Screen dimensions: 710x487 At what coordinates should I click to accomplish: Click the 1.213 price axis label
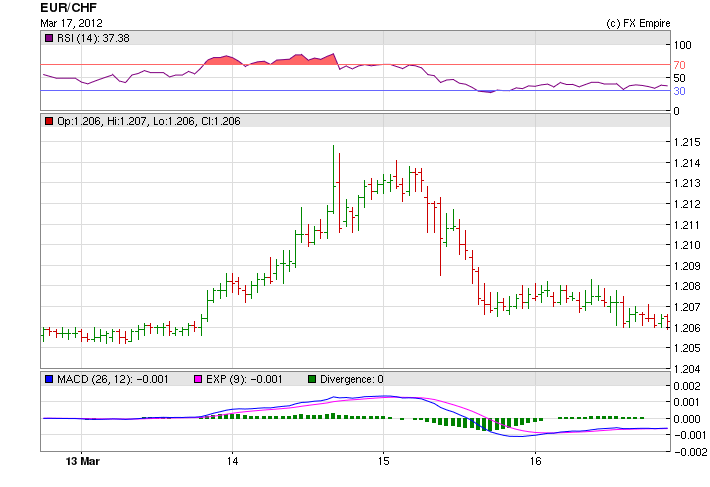click(687, 183)
